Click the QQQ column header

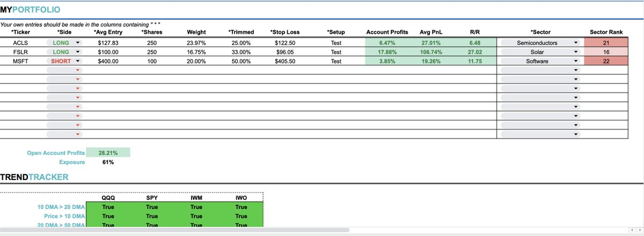point(108,198)
